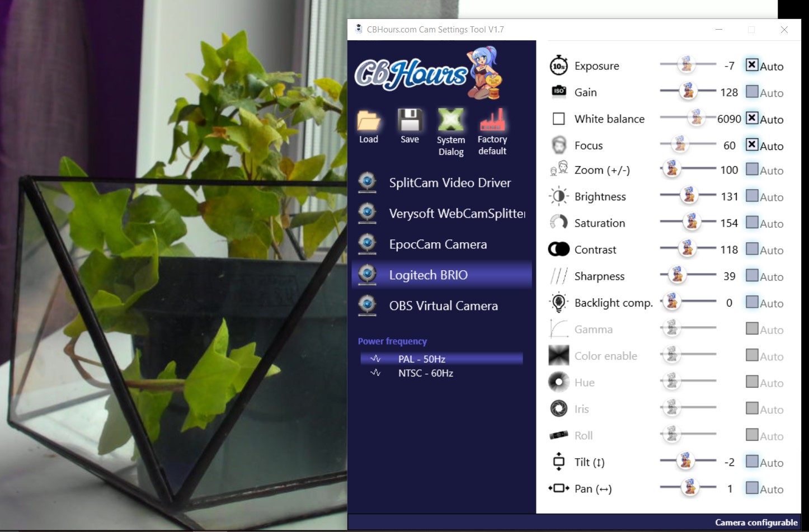Select SplitCam Video Driver camera
Viewport: 809px width, 532px height.
click(x=441, y=182)
